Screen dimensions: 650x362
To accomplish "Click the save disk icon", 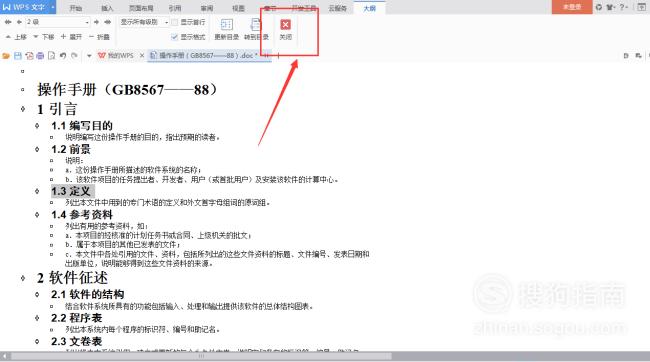I will 18,56.
